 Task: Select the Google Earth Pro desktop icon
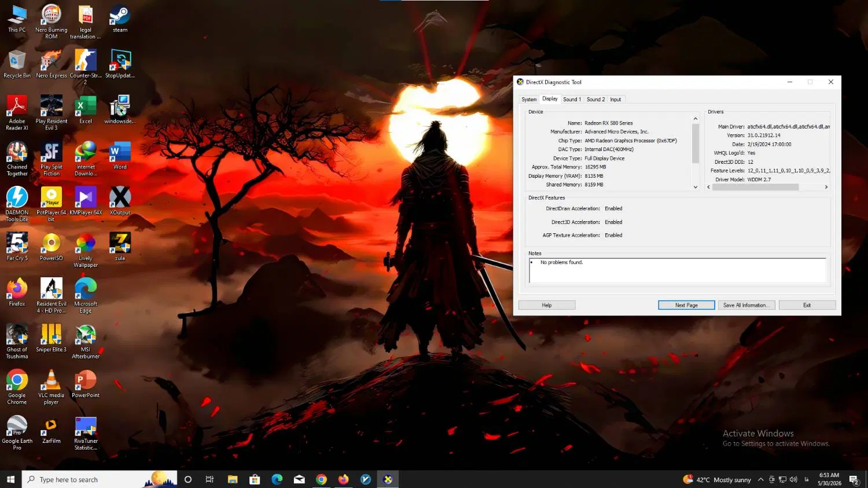pos(17,433)
